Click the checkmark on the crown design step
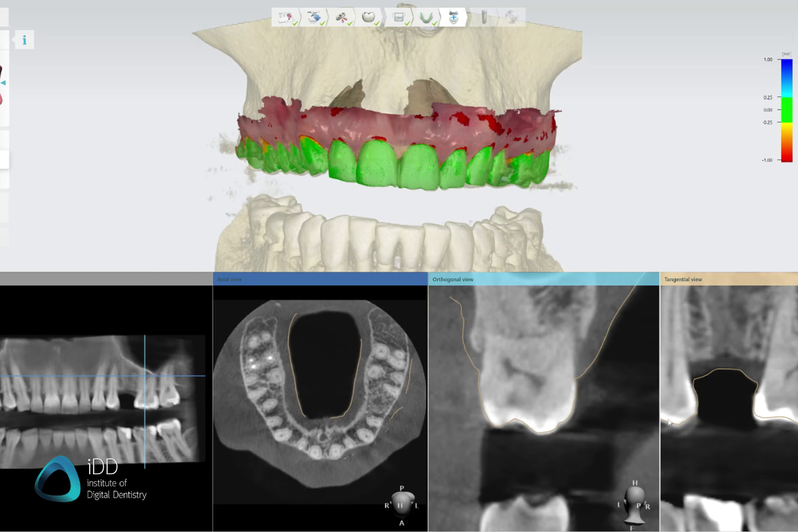Screen dimensions: 798x532 (x=376, y=24)
